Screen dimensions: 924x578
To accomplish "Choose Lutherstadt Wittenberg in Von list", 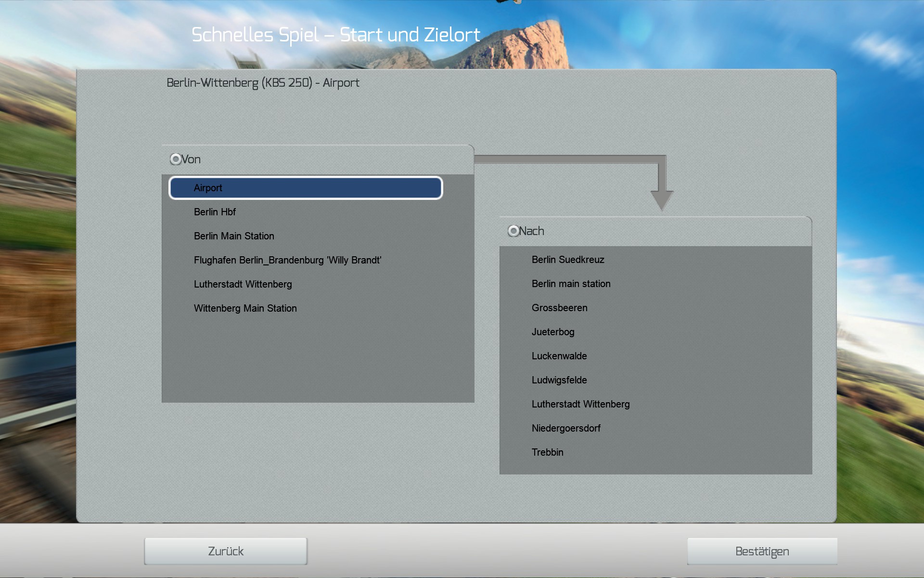I will 243,284.
